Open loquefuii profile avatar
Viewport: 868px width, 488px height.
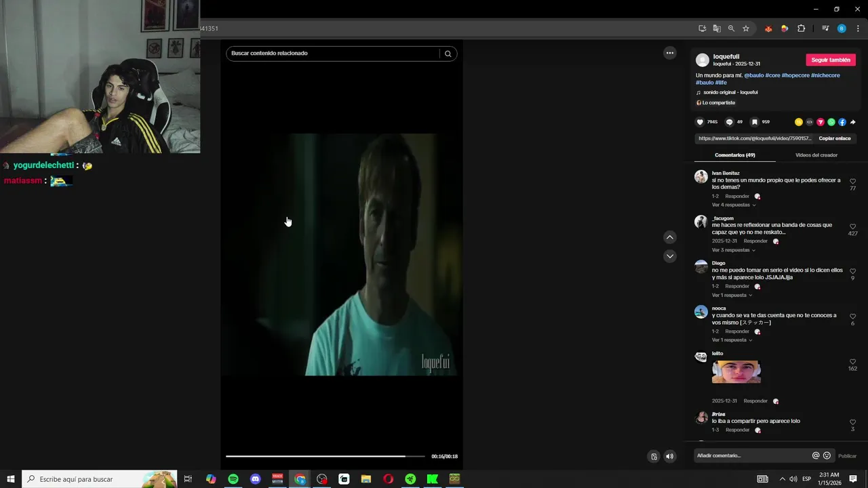pyautogui.click(x=703, y=60)
